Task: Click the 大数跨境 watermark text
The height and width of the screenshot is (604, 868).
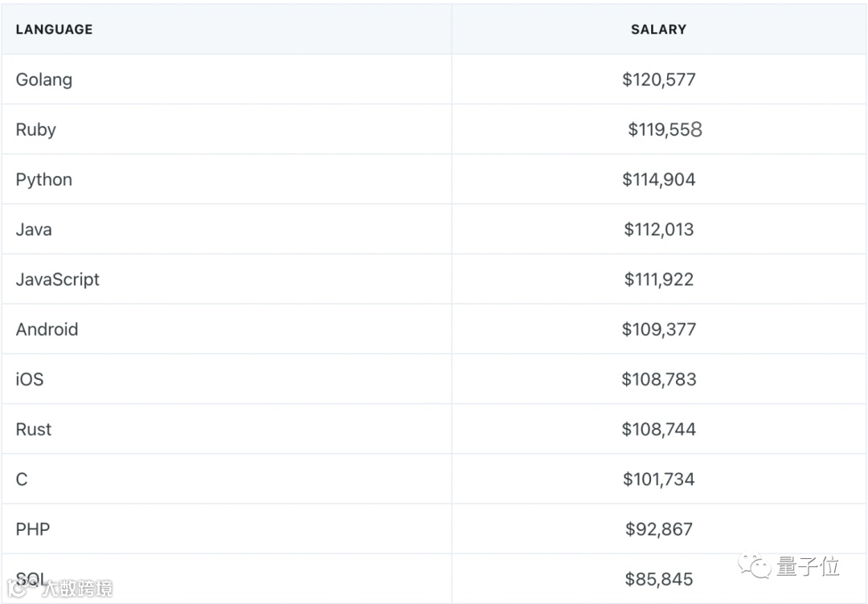Action: [77, 588]
